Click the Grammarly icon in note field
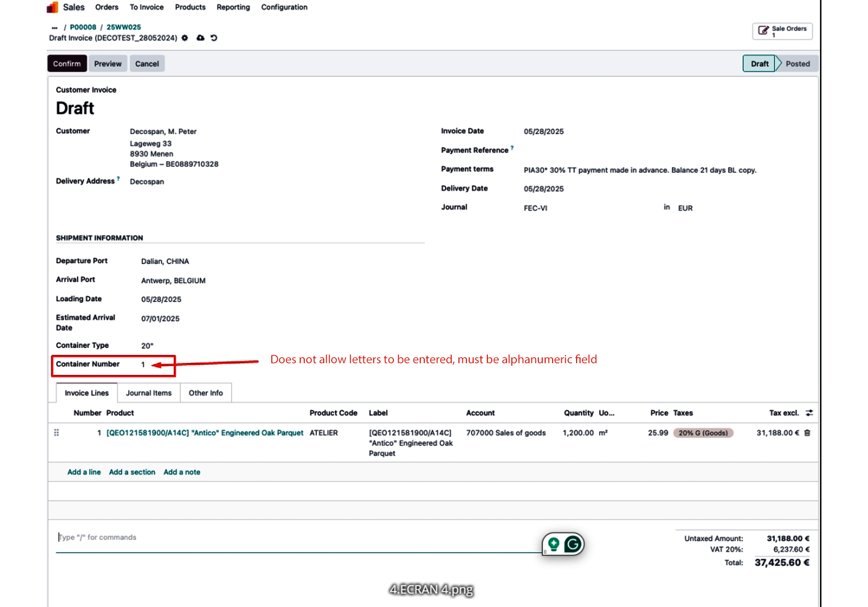This screenshot has width=868, height=607. (x=572, y=544)
